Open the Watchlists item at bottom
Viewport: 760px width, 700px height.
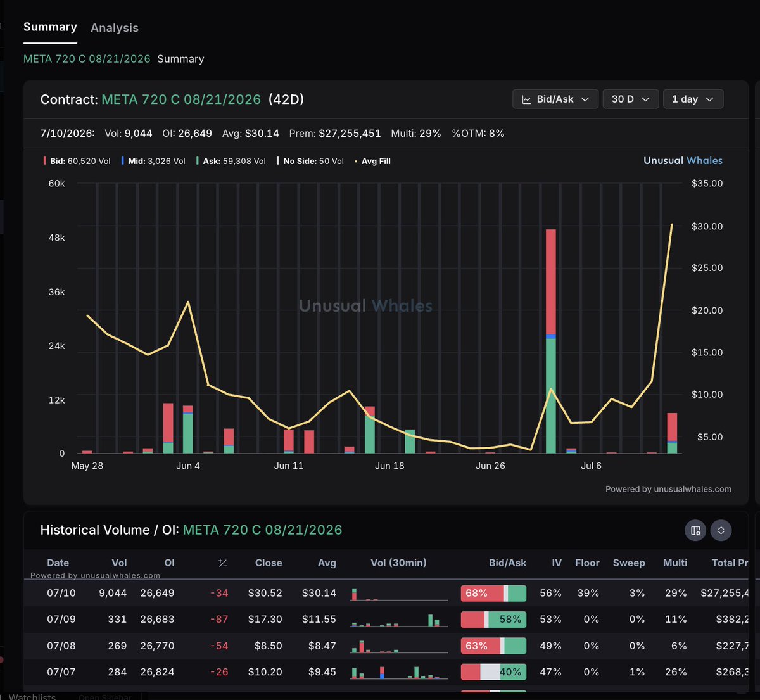(x=32, y=696)
